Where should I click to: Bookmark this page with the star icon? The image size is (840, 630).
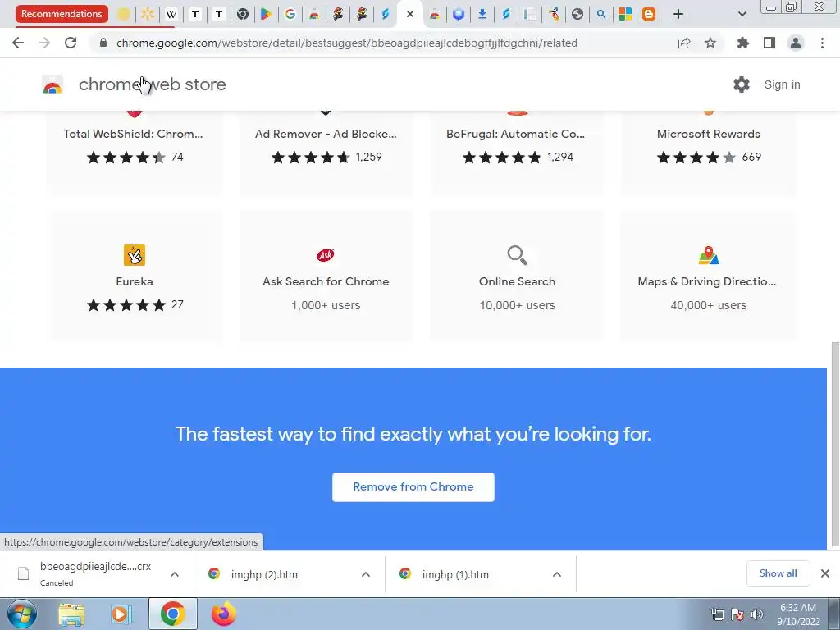point(710,43)
